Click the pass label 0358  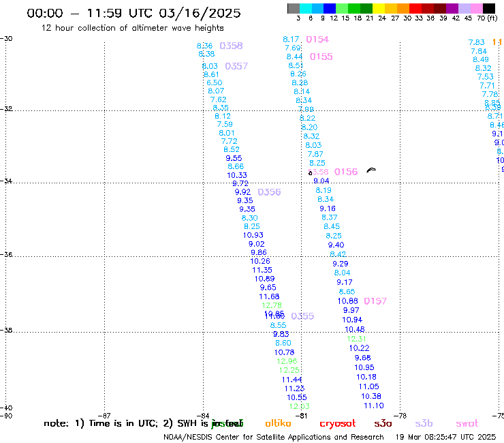(x=231, y=46)
